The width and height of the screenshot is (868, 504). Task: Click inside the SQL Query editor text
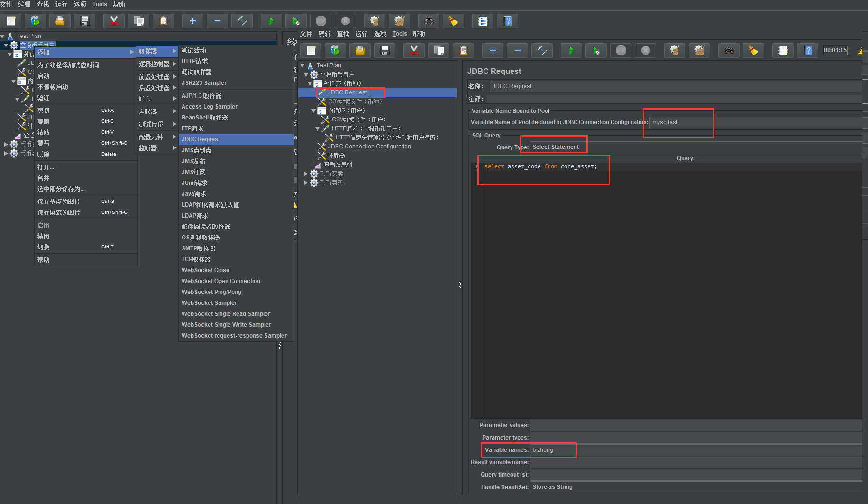click(540, 166)
